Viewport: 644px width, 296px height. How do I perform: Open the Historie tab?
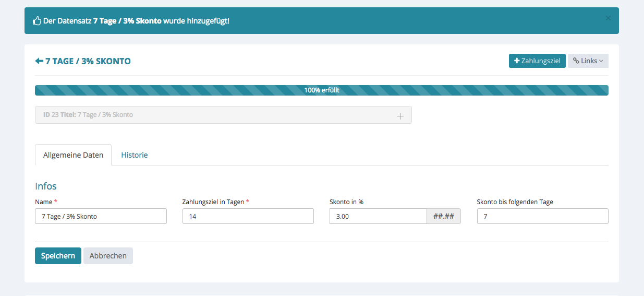[x=135, y=155]
